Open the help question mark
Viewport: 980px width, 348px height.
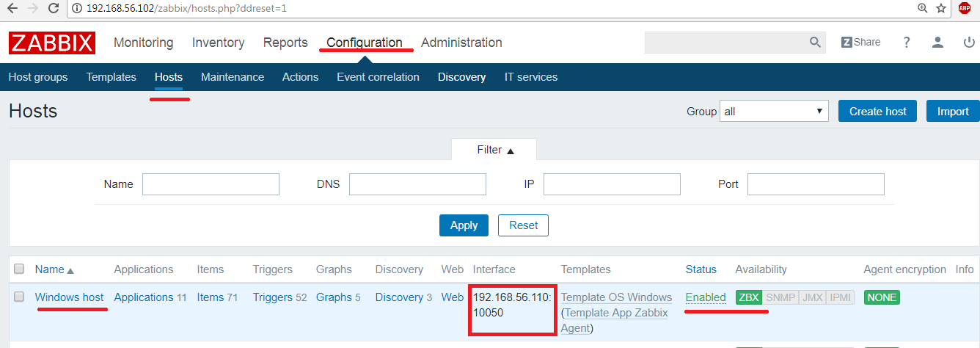click(x=907, y=43)
